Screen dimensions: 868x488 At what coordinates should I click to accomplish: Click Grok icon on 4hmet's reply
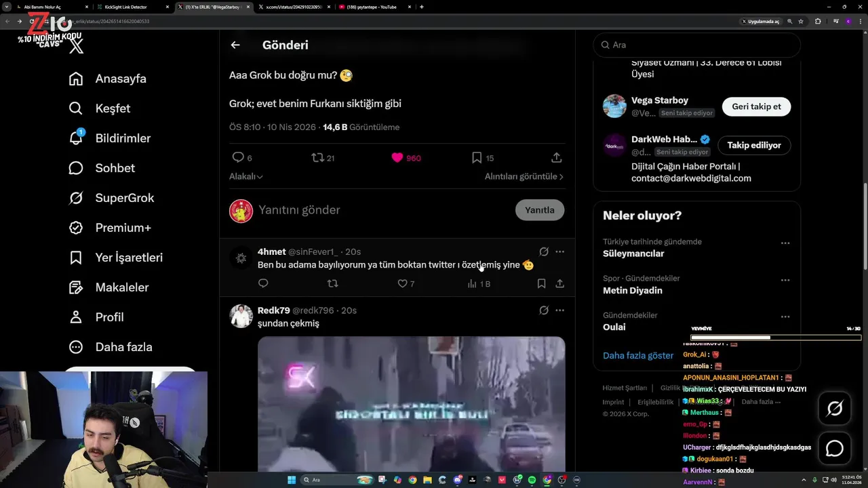(544, 251)
